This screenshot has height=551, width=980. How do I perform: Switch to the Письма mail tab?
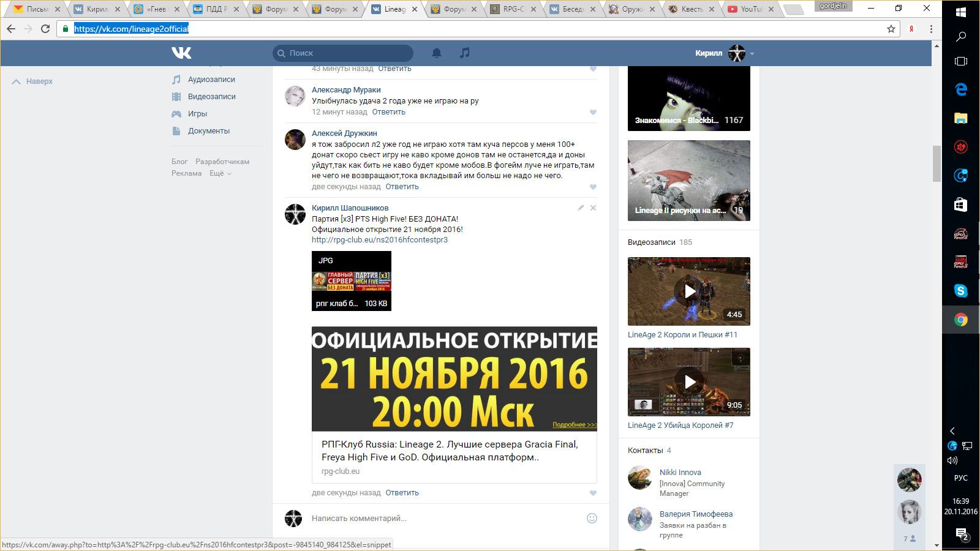(x=36, y=9)
